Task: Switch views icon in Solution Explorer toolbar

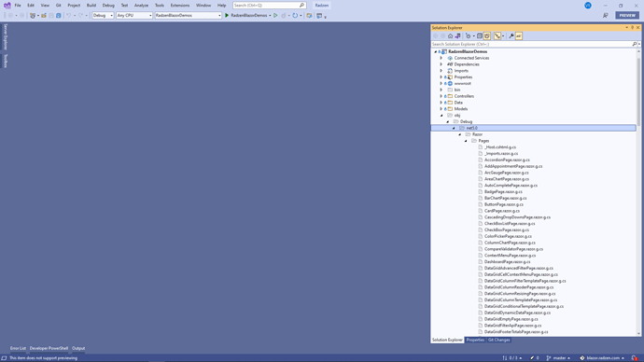Action: (457, 36)
